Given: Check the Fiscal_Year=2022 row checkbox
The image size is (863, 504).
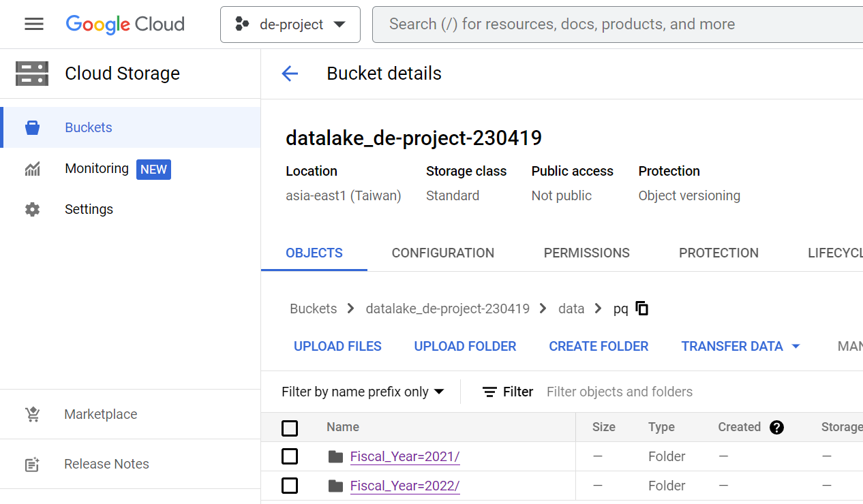Looking at the screenshot, I should pos(290,486).
